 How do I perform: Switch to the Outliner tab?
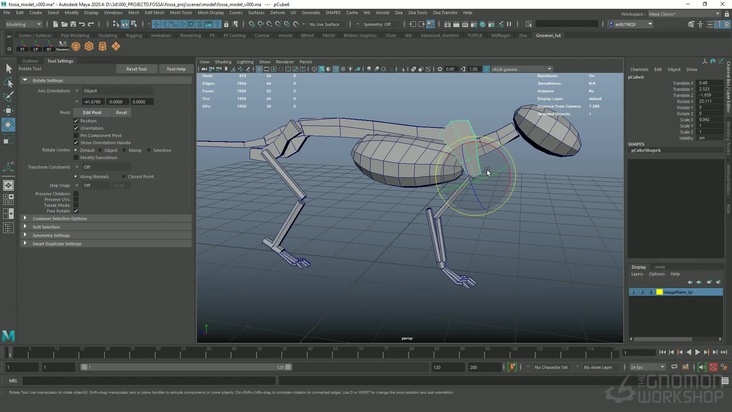pos(30,60)
